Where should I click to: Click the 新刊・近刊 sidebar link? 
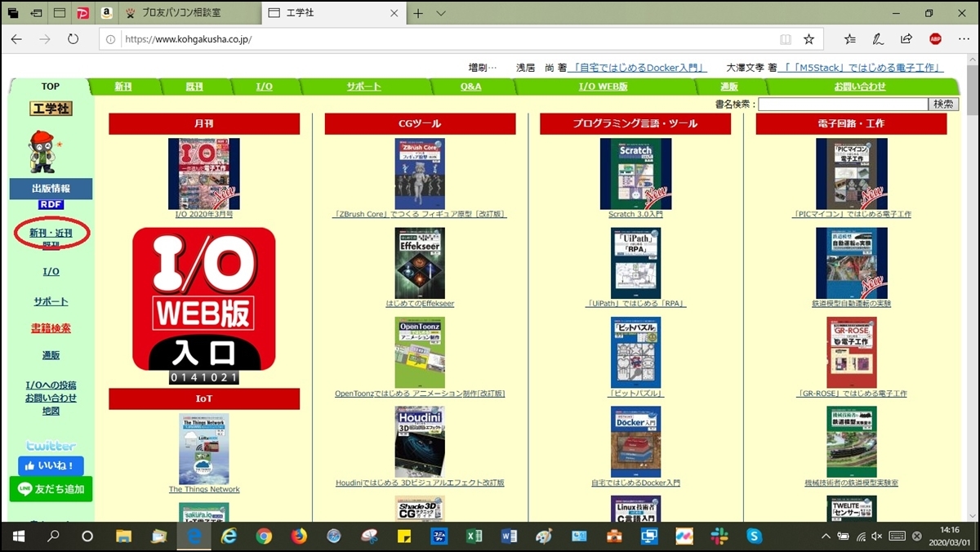point(51,233)
